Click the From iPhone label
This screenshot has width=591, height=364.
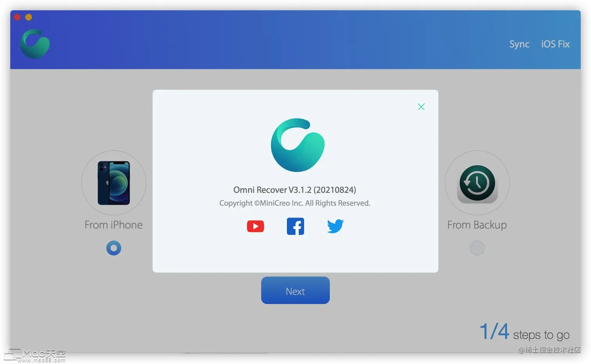point(114,225)
